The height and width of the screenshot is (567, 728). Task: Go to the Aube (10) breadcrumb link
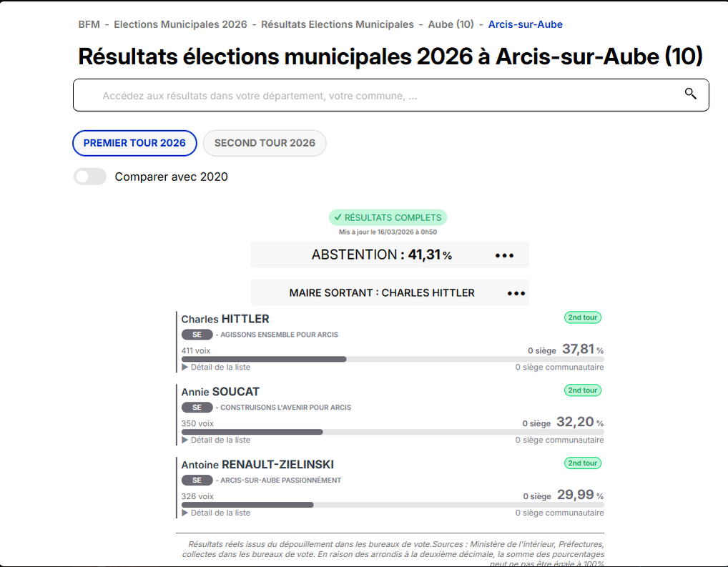[x=451, y=24]
